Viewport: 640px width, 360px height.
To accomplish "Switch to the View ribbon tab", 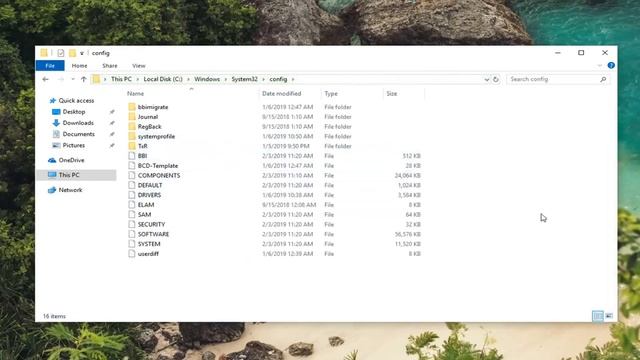I will pyautogui.click(x=138, y=66).
